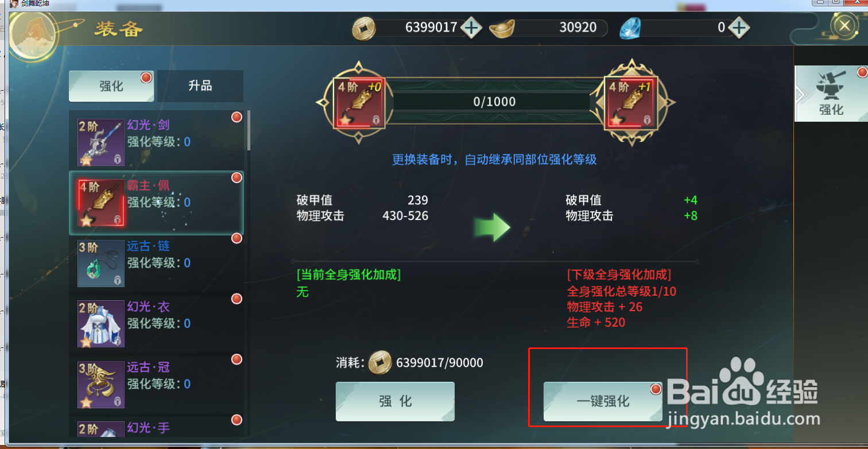This screenshot has height=449, width=868.
Task: Click the blue diamond currency icon
Action: (630, 28)
